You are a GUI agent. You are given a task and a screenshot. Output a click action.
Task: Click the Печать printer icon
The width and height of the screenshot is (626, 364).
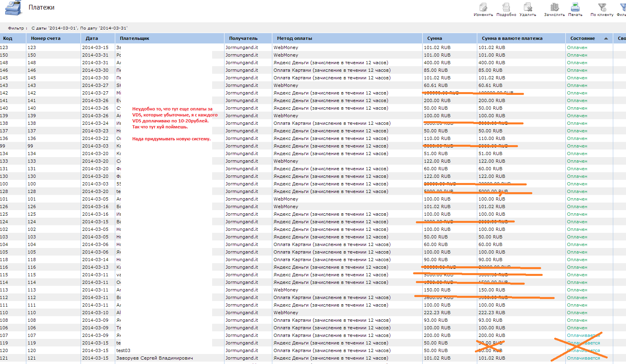[x=575, y=8]
